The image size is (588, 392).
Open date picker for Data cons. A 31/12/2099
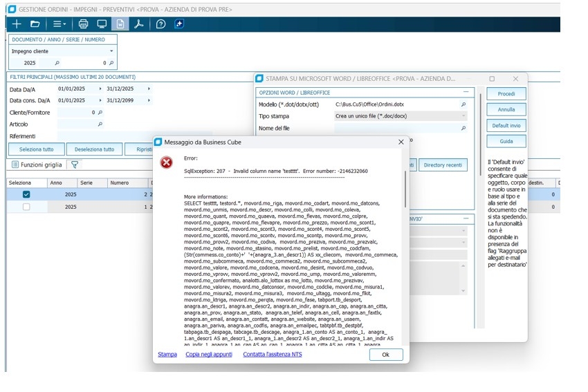pos(149,100)
